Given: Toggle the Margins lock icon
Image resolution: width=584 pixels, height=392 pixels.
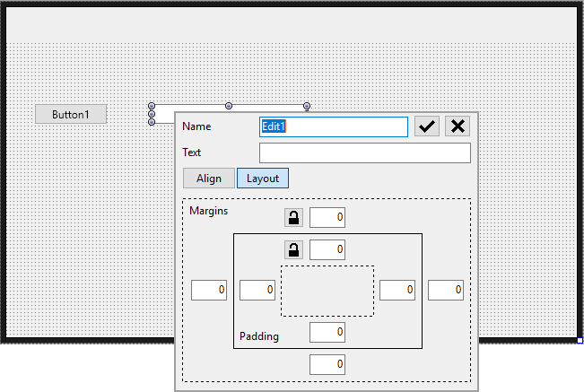Looking at the screenshot, I should point(293,217).
